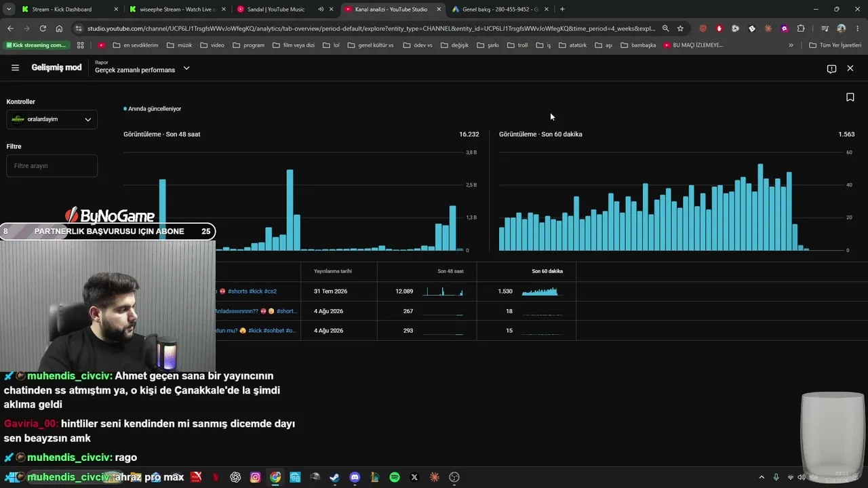868x488 pixels.
Task: Open the program bookmark folder
Action: 248,45
